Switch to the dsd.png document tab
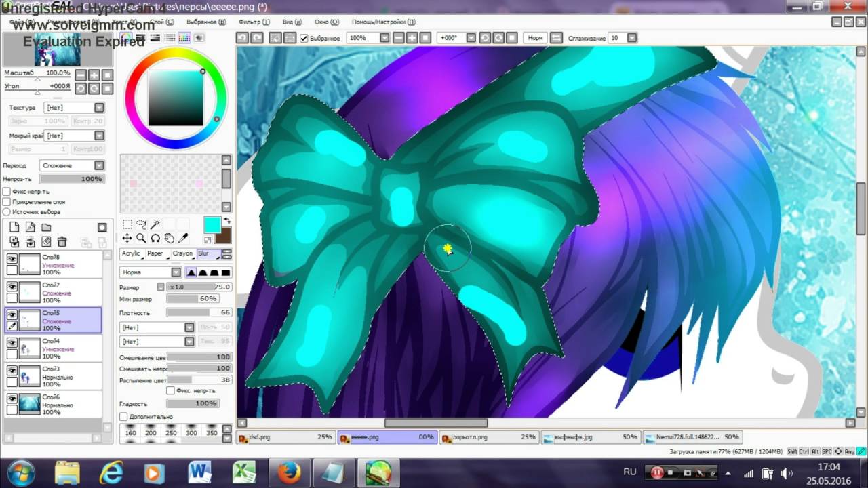This screenshot has width=868, height=488. pyautogui.click(x=285, y=437)
